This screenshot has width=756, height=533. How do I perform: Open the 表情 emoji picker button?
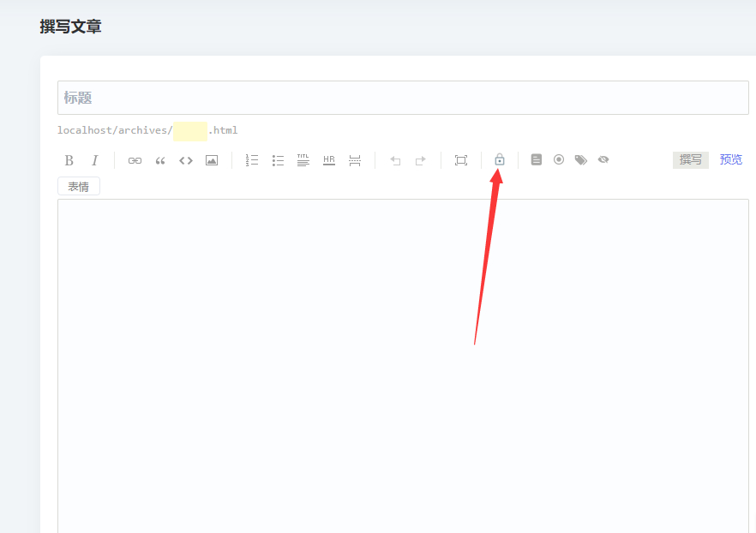click(79, 186)
